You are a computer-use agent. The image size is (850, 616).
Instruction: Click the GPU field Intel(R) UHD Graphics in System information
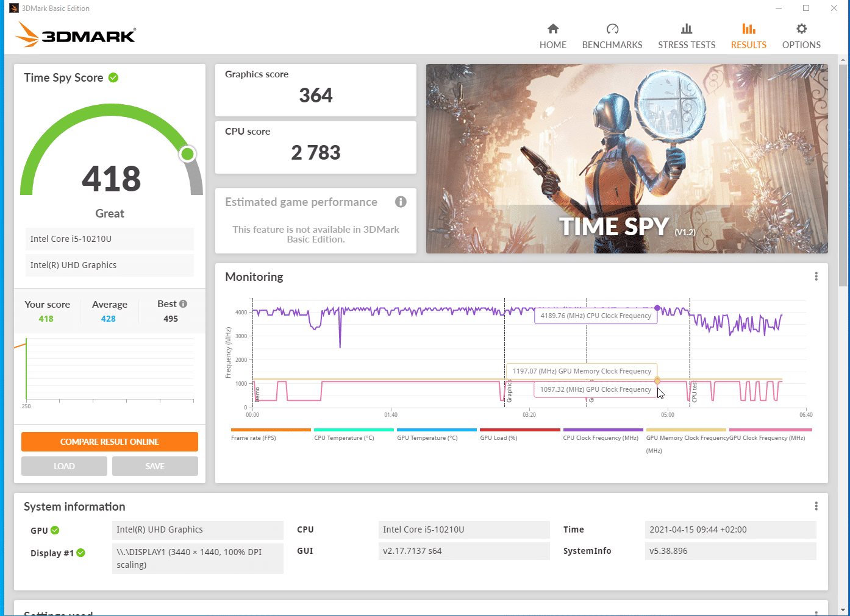tap(198, 529)
